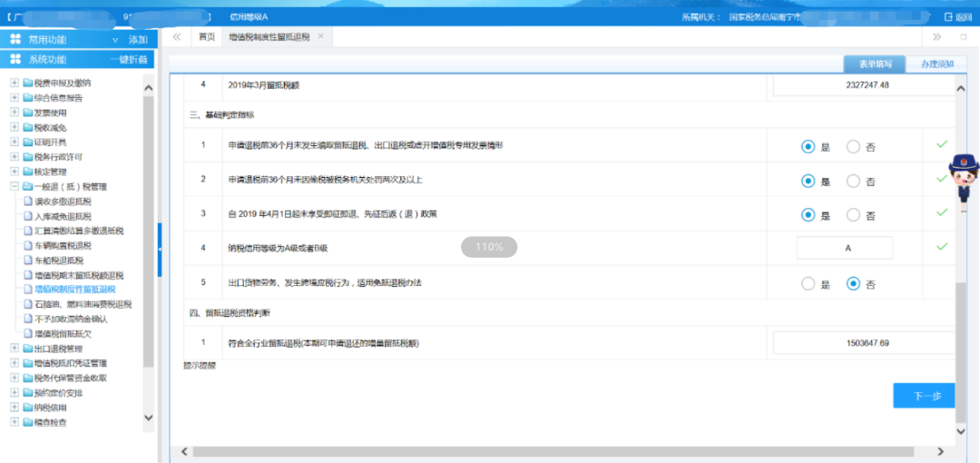
Task: Click the 提示提醒 text
Action: tap(201, 365)
